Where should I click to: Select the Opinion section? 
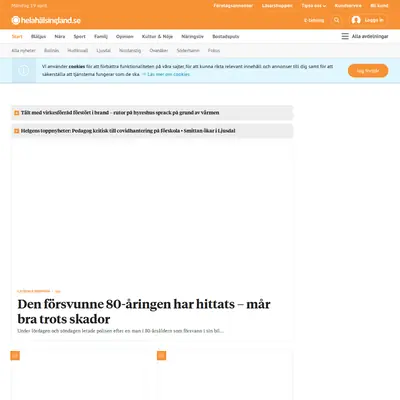point(125,36)
